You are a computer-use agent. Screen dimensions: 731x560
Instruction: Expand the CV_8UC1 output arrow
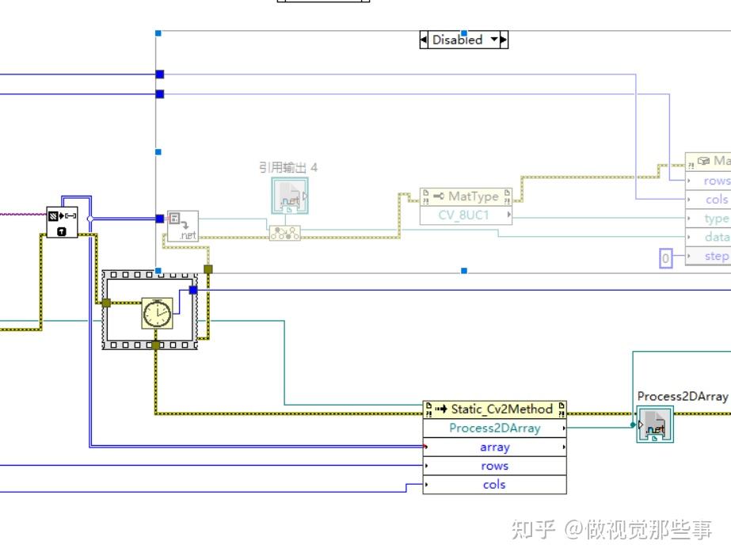(508, 215)
